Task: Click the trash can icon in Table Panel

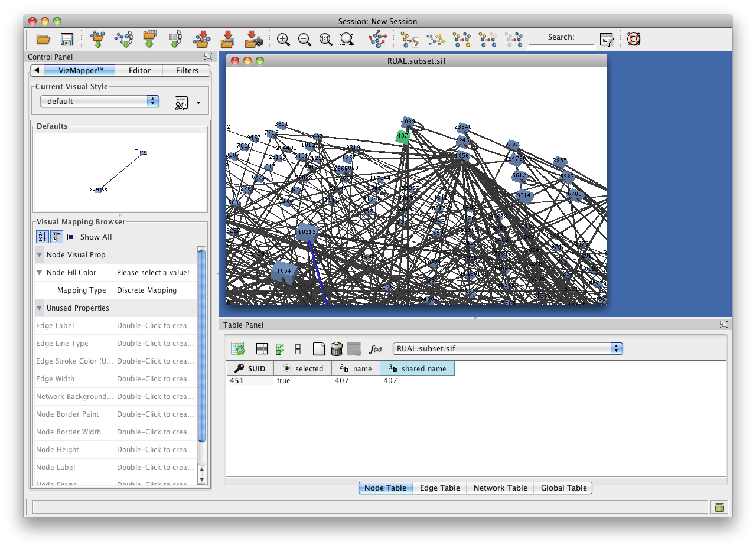Action: pyautogui.click(x=337, y=349)
